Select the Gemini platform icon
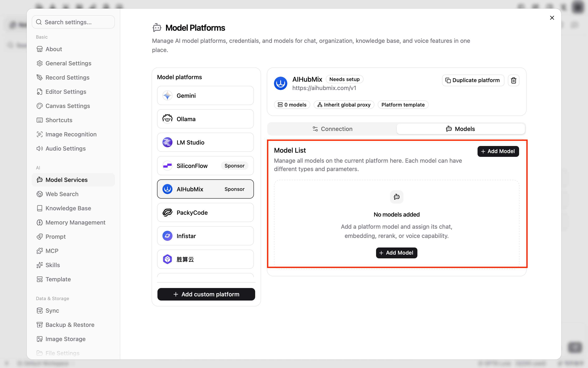588x368 pixels. point(167,96)
